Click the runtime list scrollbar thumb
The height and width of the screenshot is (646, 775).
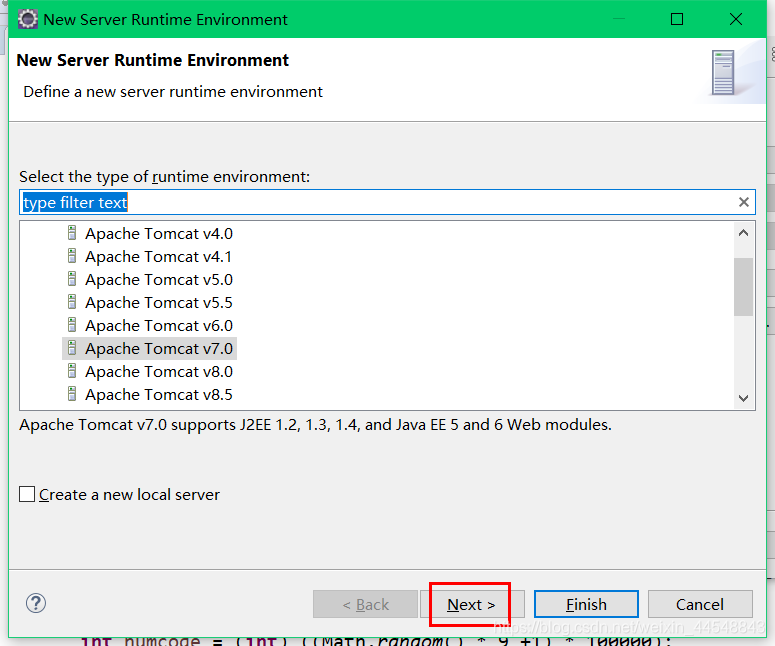(x=743, y=287)
